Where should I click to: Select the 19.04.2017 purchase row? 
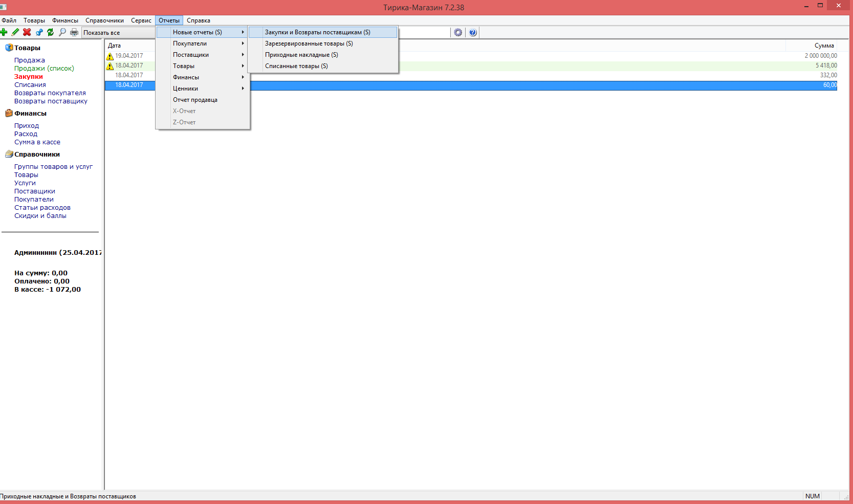[471, 56]
